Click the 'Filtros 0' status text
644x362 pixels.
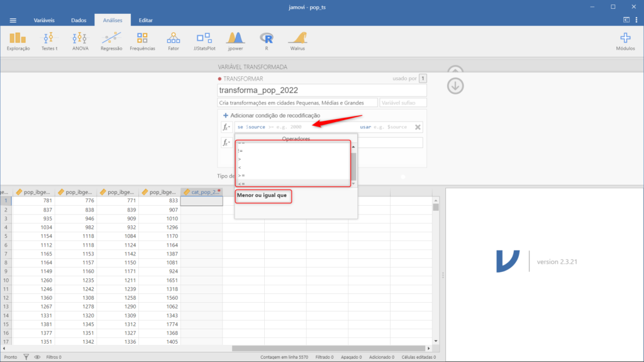pos(54,357)
